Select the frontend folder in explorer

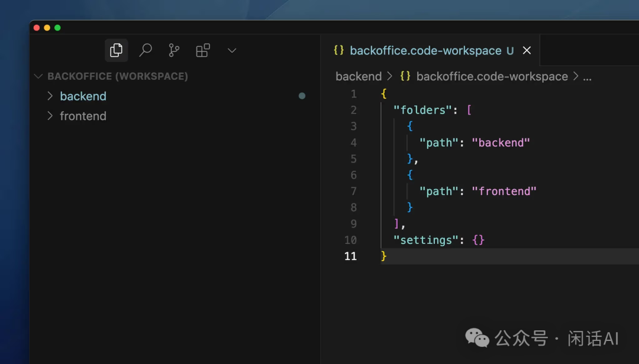pos(83,116)
